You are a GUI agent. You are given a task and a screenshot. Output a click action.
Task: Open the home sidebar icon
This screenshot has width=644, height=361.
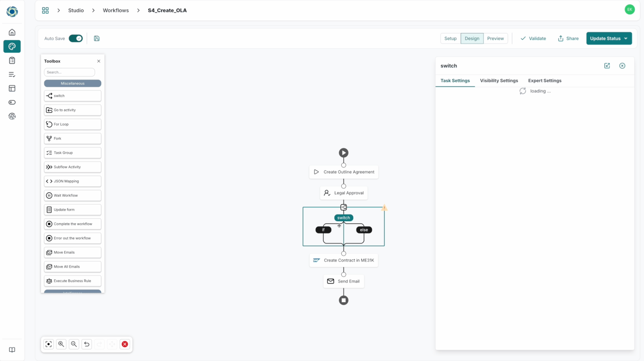point(12,32)
